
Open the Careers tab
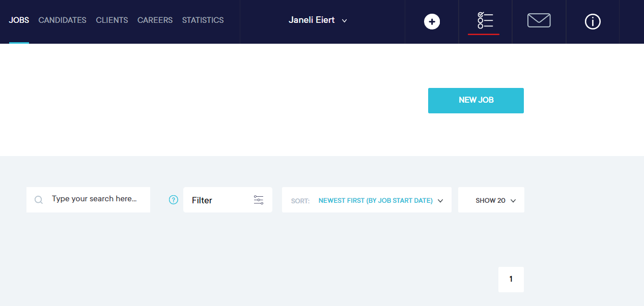click(155, 20)
